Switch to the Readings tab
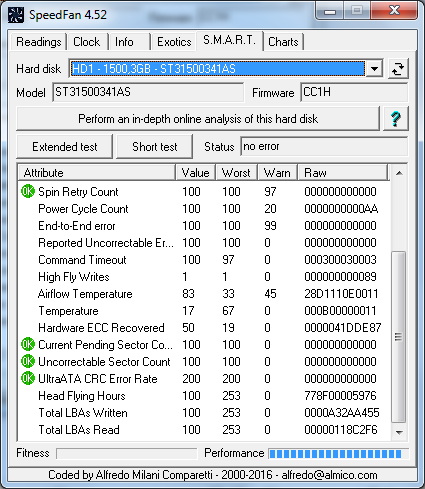 click(x=39, y=42)
